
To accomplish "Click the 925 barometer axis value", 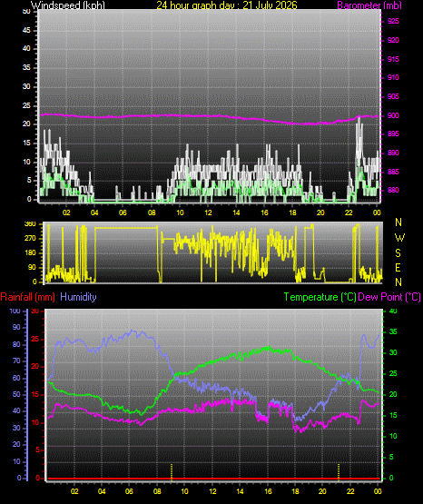I will click(393, 21).
